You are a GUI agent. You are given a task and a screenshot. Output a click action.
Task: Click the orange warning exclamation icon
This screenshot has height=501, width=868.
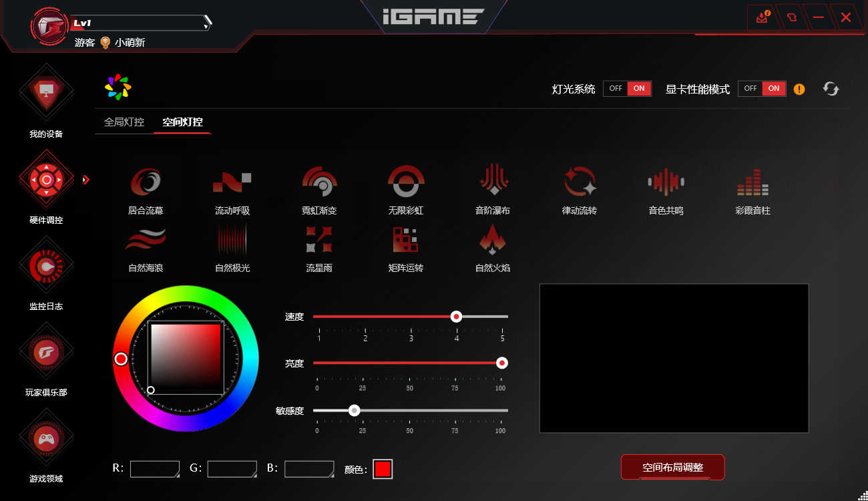pos(799,89)
